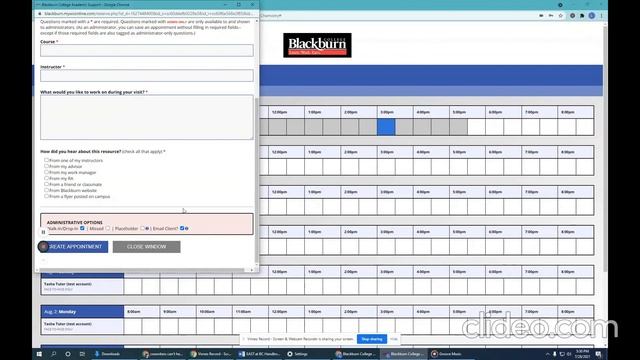Check 'From a friend or classmate'

click(47, 184)
